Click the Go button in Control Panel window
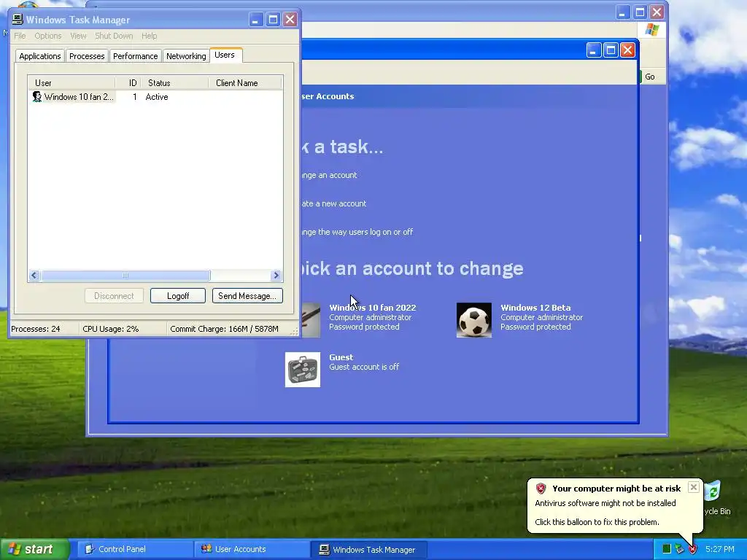 (x=649, y=77)
